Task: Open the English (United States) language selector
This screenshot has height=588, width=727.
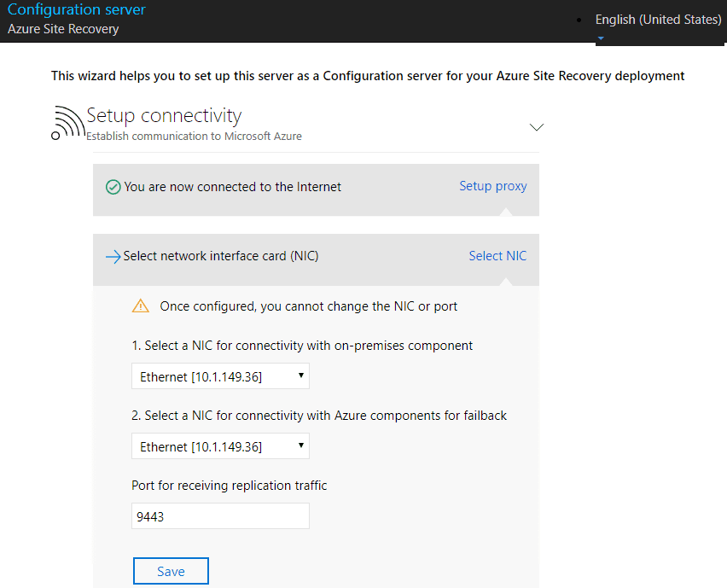Action: 658,20
